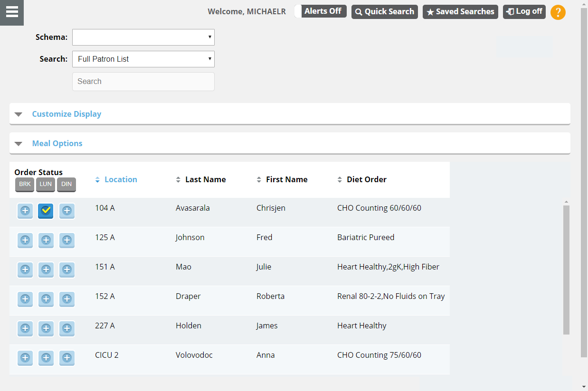Expand the Meal Options section
The image size is (588, 391).
[x=57, y=143]
